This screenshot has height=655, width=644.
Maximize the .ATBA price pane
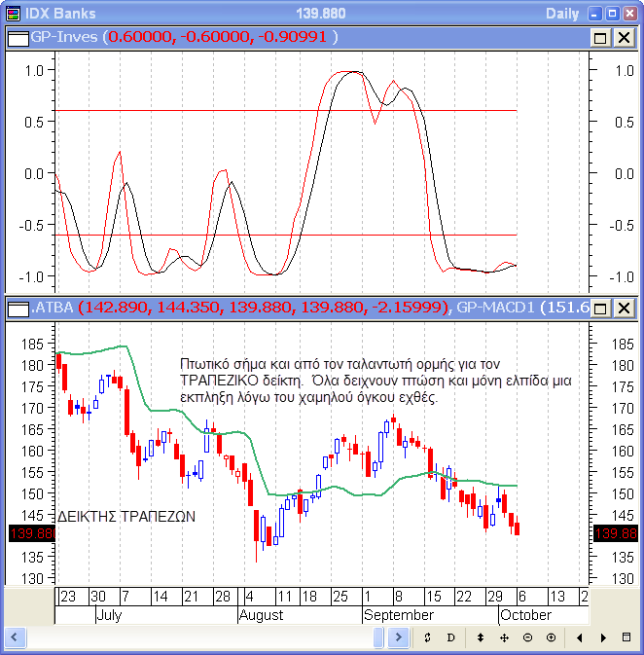tap(600, 309)
